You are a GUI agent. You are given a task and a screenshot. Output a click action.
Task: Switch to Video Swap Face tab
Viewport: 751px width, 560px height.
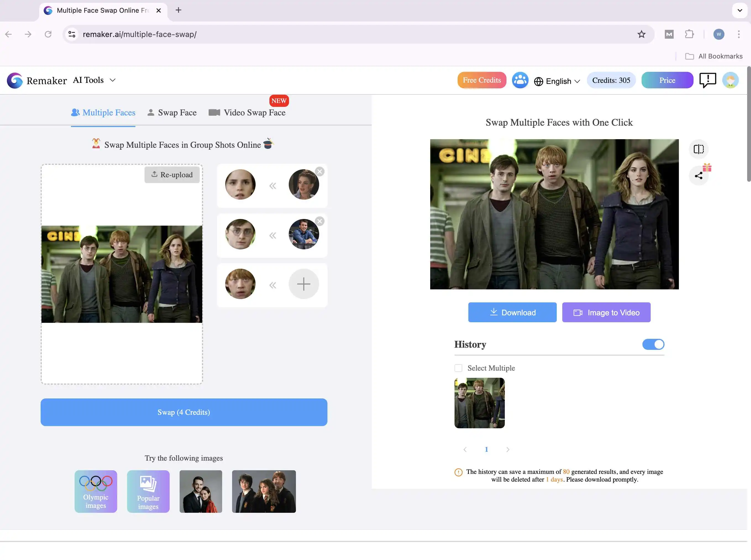click(x=247, y=113)
